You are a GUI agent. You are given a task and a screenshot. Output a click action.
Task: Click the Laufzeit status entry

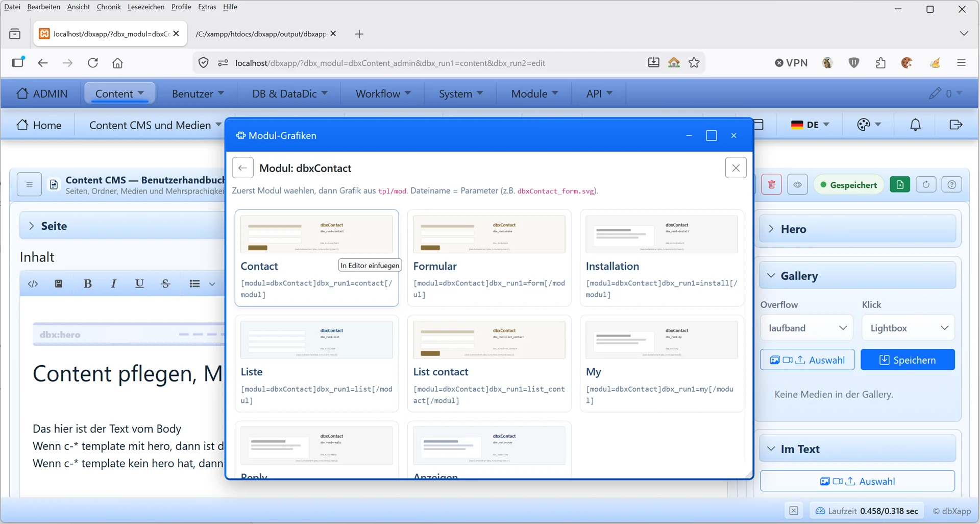867,511
